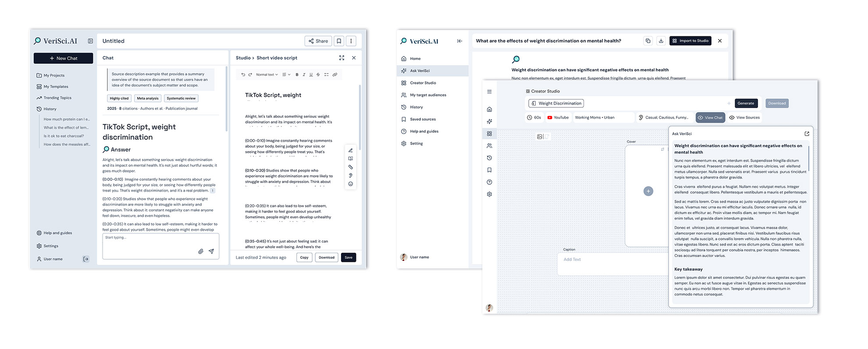
Task: Click the Download button in the Studio footer
Action: [327, 257]
